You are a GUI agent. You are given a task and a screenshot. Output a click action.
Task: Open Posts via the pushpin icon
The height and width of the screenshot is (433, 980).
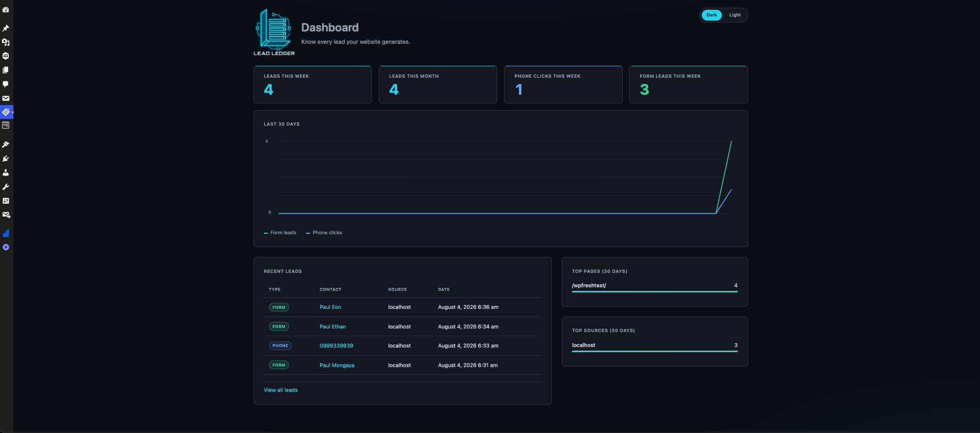tap(6, 28)
